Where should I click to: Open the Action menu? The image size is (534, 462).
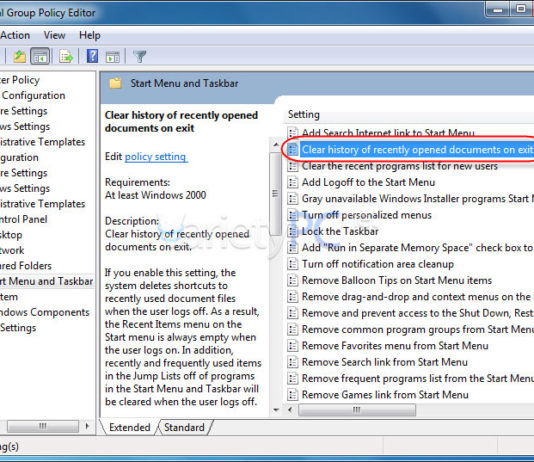[15, 35]
